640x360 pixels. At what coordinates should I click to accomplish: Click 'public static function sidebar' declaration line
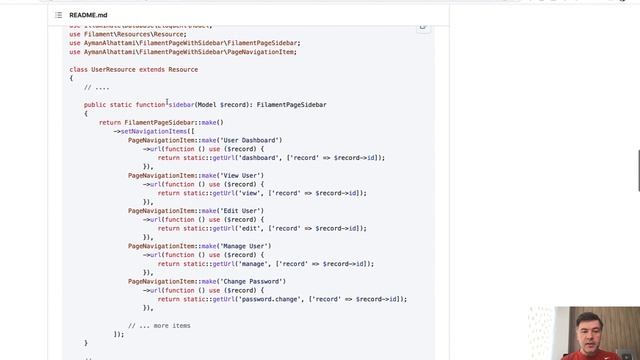205,105
